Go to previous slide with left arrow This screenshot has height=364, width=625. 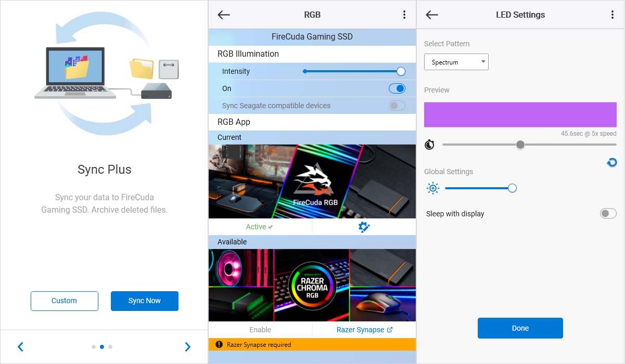tap(21, 347)
